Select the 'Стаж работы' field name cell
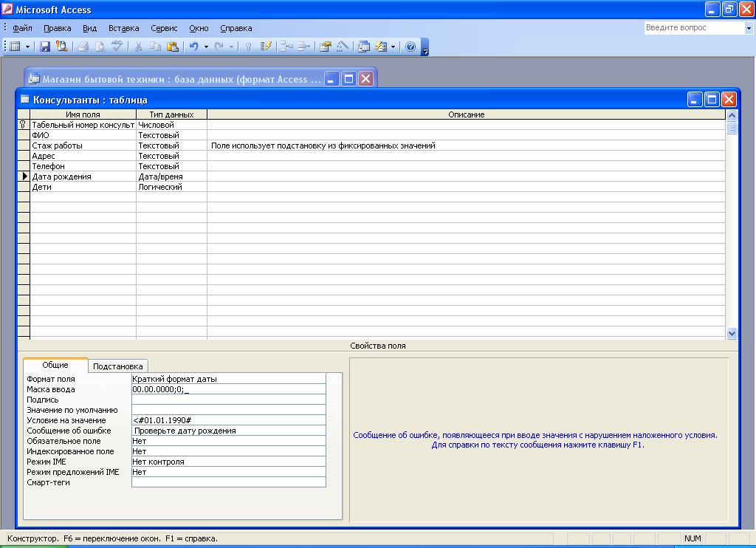Image resolution: width=756 pixels, height=548 pixels. coord(83,145)
